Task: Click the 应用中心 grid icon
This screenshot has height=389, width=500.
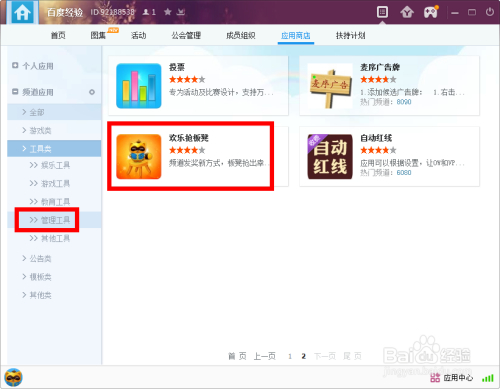Action: click(435, 378)
